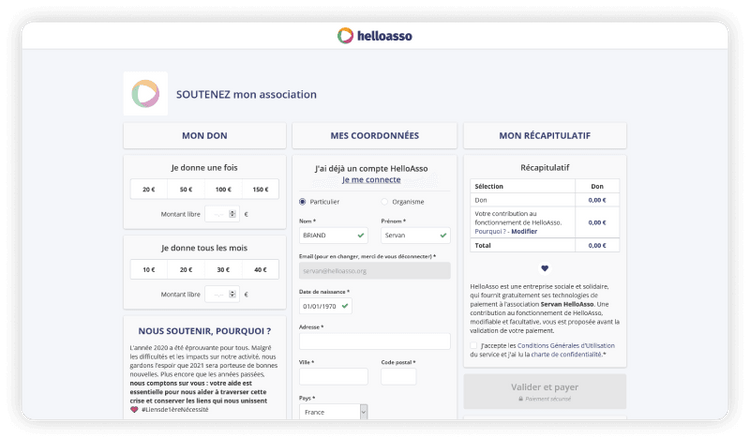Choose the 150 € one-time donation
This screenshot has width=750, height=442.
pyautogui.click(x=260, y=189)
